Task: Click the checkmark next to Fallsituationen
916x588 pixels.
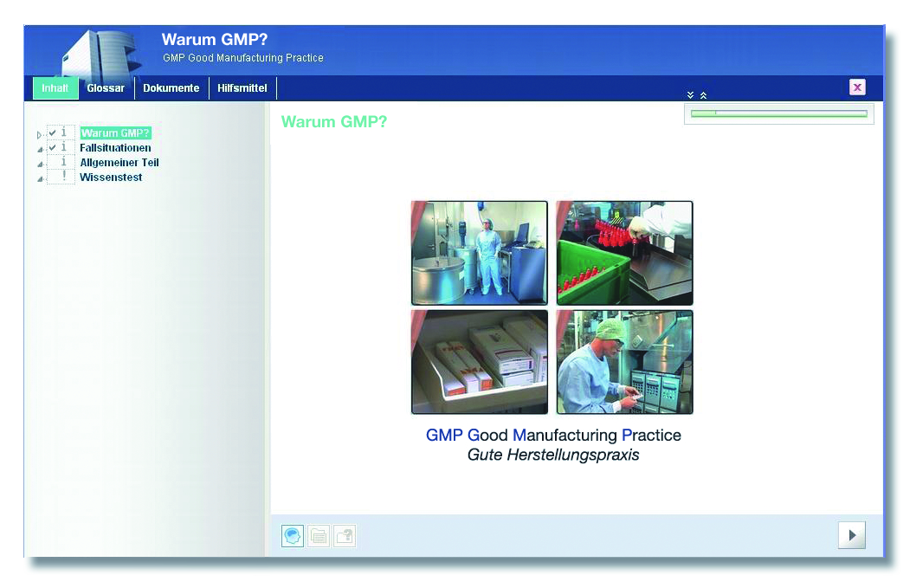Action: click(x=53, y=147)
